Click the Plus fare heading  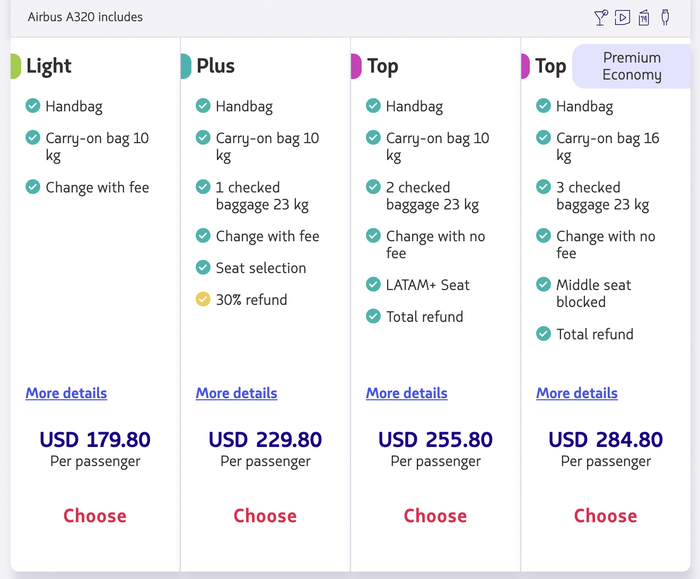[x=216, y=66]
